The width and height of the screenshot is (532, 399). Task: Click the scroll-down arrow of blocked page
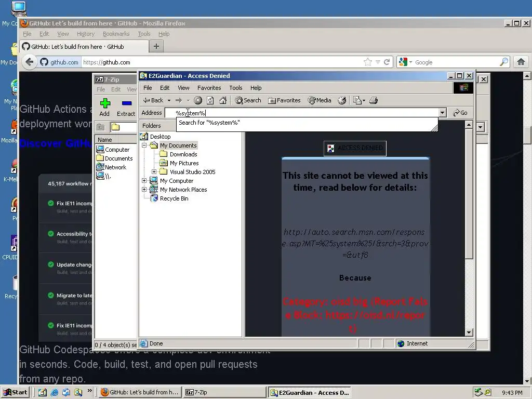pyautogui.click(x=469, y=332)
